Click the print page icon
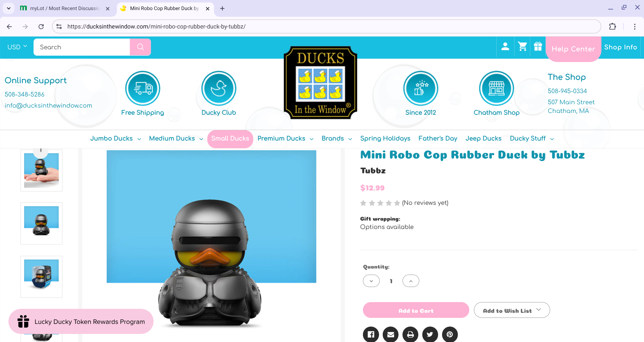Viewport: 644px width, 342px height. (x=410, y=334)
